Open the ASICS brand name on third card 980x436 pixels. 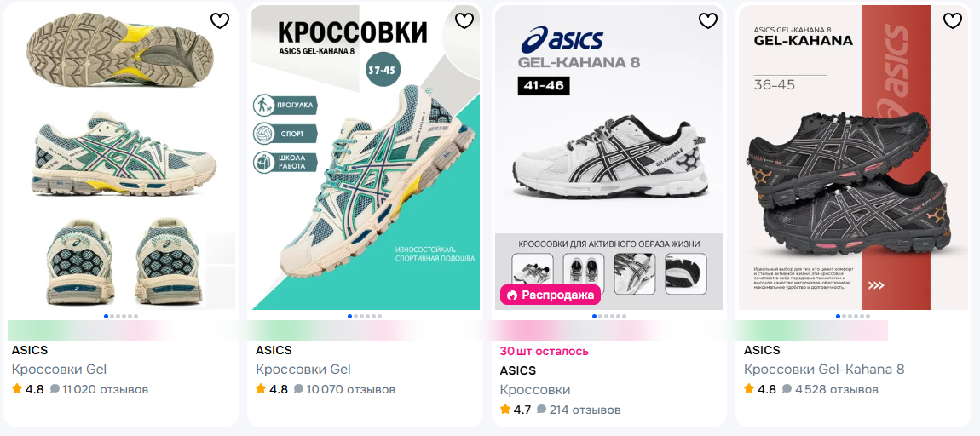pos(517,370)
